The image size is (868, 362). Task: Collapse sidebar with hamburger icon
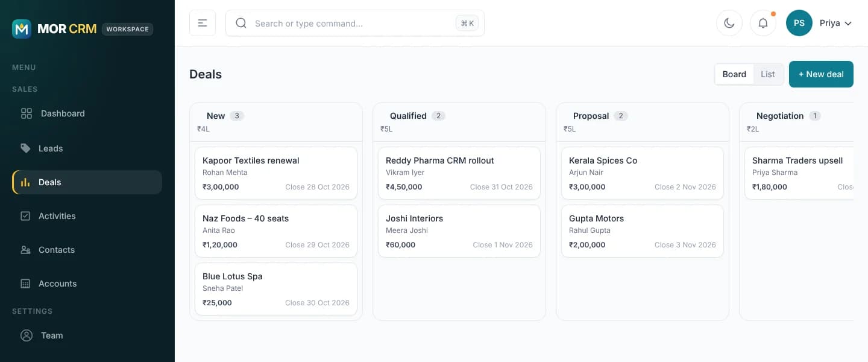pyautogui.click(x=203, y=23)
